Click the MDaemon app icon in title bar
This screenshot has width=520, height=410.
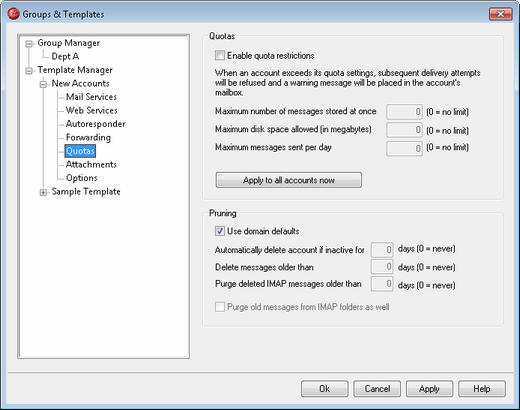click(14, 14)
